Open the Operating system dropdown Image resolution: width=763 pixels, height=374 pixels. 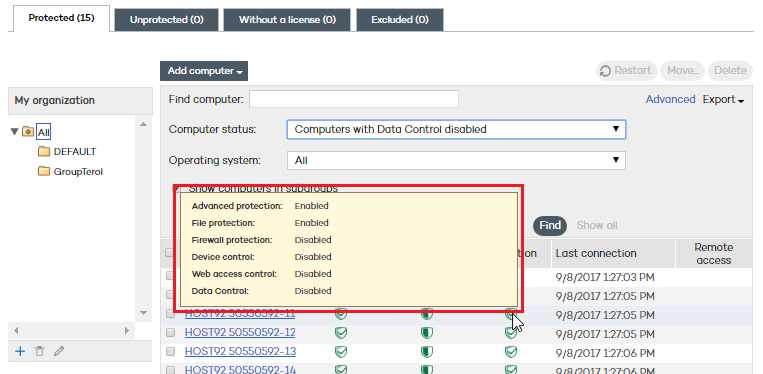456,160
